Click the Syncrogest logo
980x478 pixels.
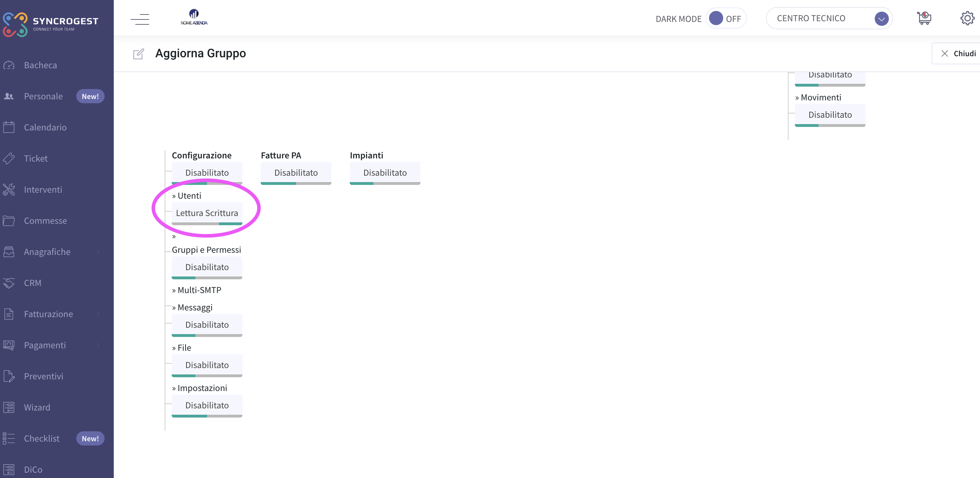click(50, 24)
